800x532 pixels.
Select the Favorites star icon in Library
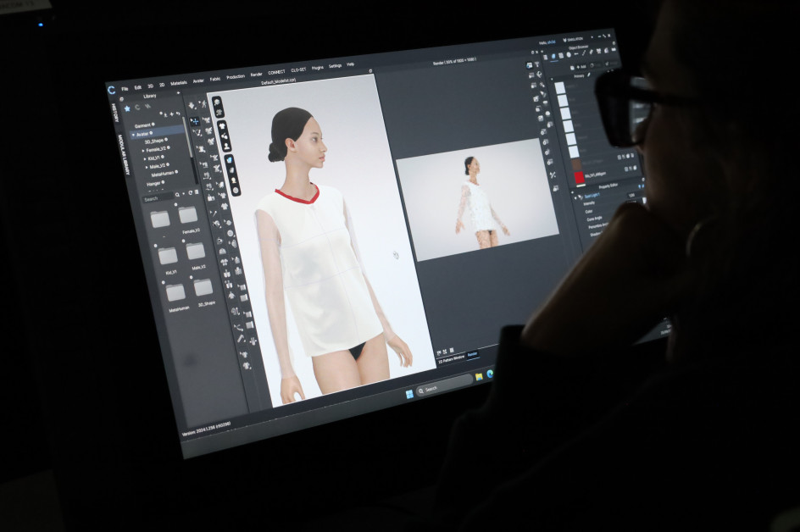pos(127,108)
